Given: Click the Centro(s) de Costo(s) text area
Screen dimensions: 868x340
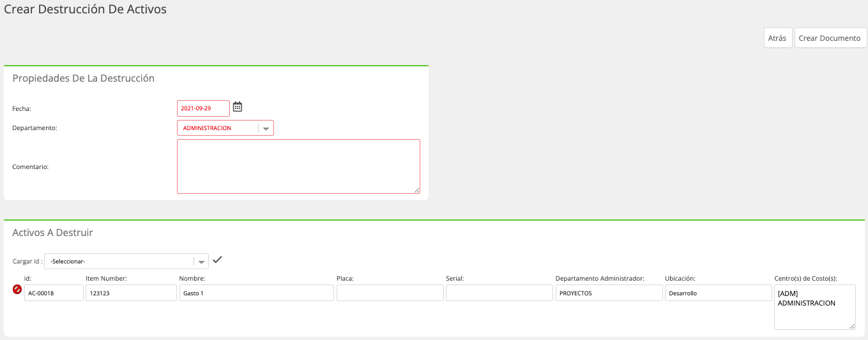Looking at the screenshot, I should tap(814, 307).
